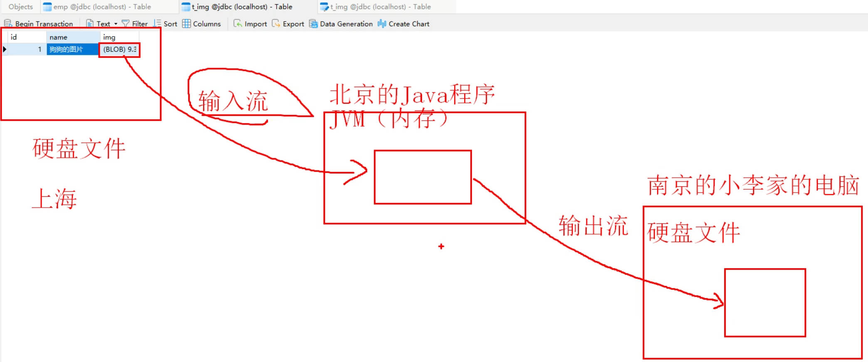Image resolution: width=868 pixels, height=362 pixels.
Task: Click the Sort icon
Action: click(157, 24)
